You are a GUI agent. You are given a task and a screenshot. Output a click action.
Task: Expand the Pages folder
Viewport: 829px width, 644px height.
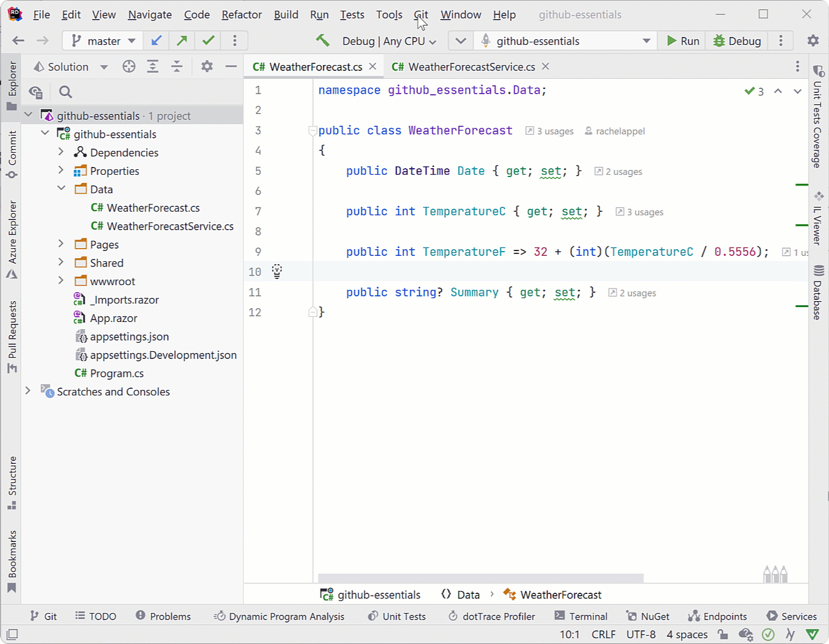pyautogui.click(x=61, y=244)
